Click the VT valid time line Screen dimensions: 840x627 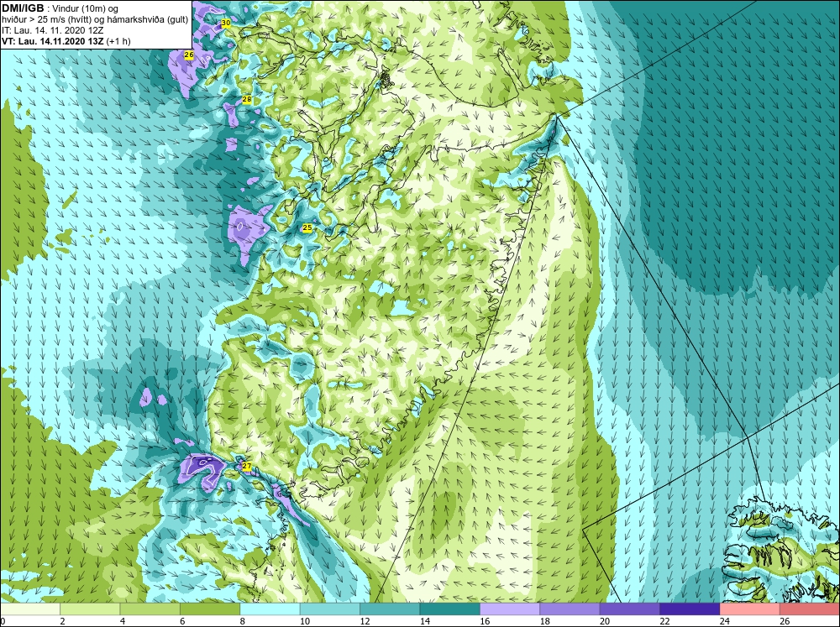click(x=66, y=41)
